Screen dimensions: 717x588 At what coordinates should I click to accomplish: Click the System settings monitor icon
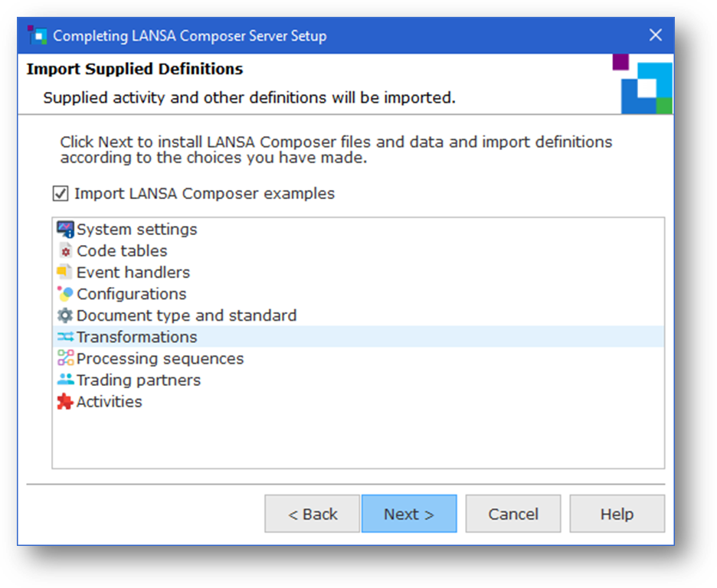(65, 229)
